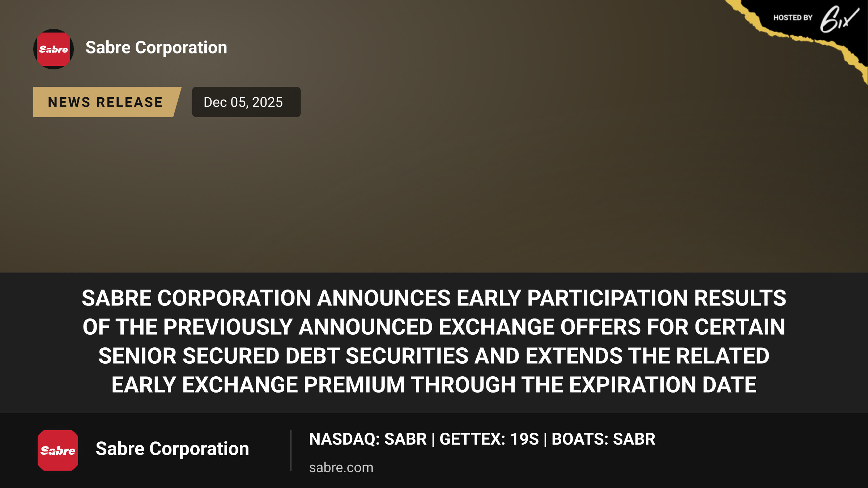Click the NASDAQ: SABR ticker
This screenshot has height=488, width=868.
click(368, 439)
